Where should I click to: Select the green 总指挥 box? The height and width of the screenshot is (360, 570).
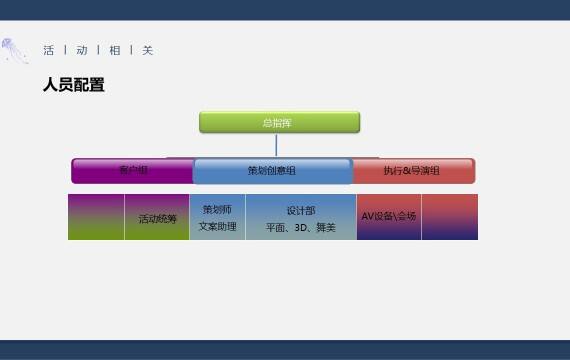[x=280, y=123]
